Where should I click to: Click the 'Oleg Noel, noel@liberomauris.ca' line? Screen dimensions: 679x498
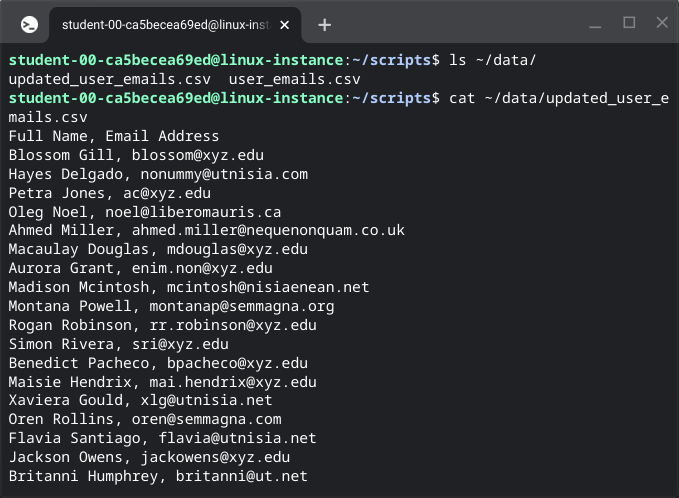click(145, 212)
